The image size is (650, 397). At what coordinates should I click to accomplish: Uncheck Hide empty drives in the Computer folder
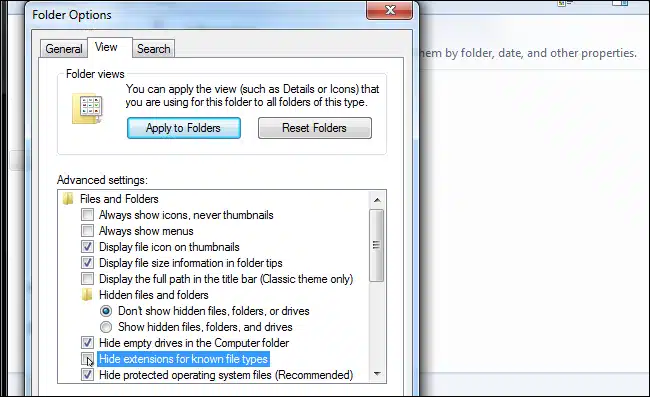point(87,343)
